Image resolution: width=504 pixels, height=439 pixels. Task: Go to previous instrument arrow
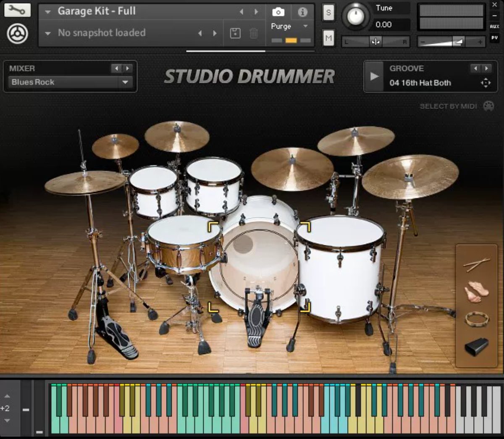click(x=241, y=12)
